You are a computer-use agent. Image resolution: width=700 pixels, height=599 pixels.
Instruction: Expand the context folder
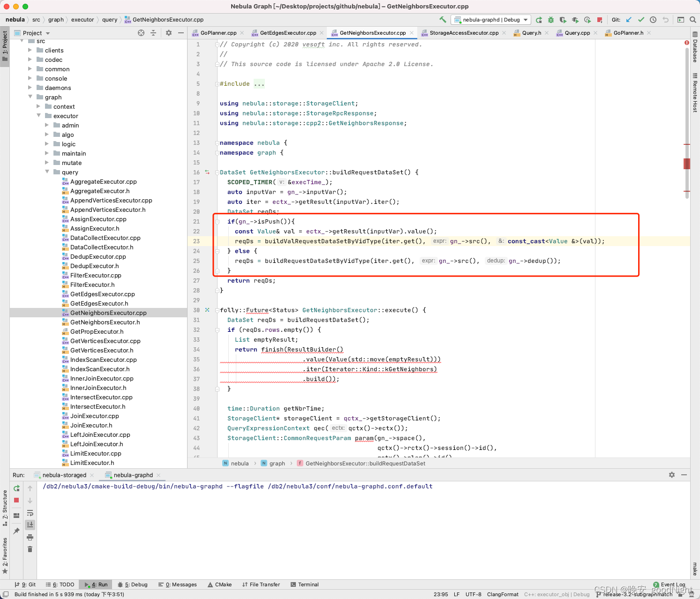pyautogui.click(x=39, y=106)
